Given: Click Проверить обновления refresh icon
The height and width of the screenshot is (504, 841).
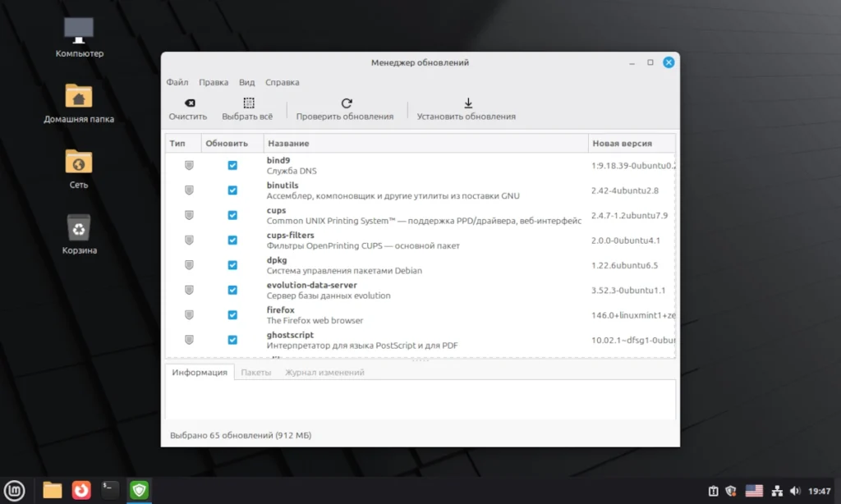Looking at the screenshot, I should (347, 103).
